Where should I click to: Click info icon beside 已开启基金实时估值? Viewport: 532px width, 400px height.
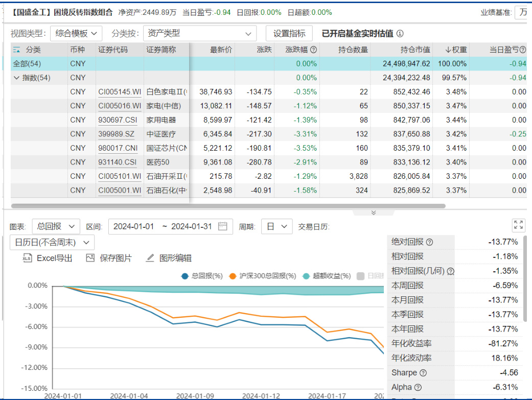click(x=400, y=34)
